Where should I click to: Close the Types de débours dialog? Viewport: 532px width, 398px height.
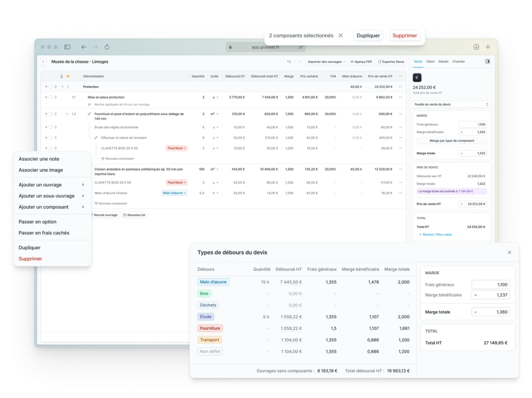(x=509, y=252)
